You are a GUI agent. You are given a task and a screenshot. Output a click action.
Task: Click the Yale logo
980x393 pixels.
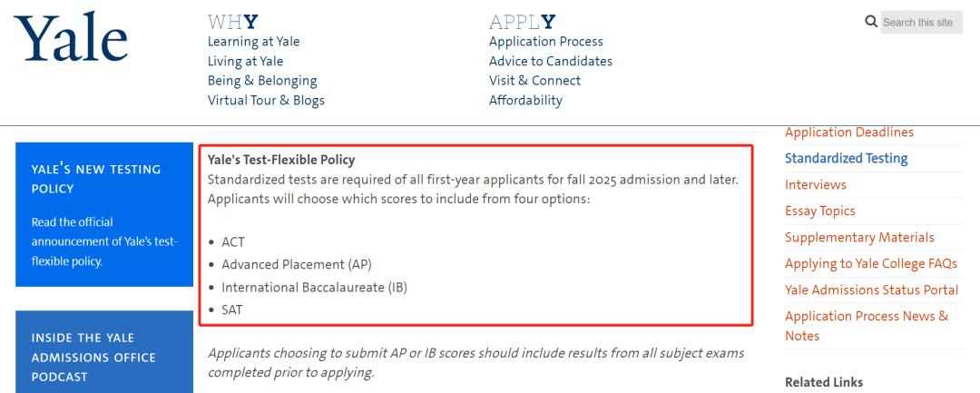(x=71, y=37)
